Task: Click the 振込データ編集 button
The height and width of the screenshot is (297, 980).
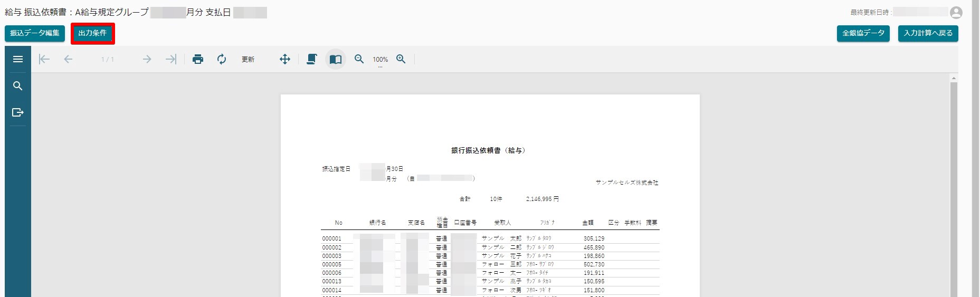Action: (x=35, y=33)
